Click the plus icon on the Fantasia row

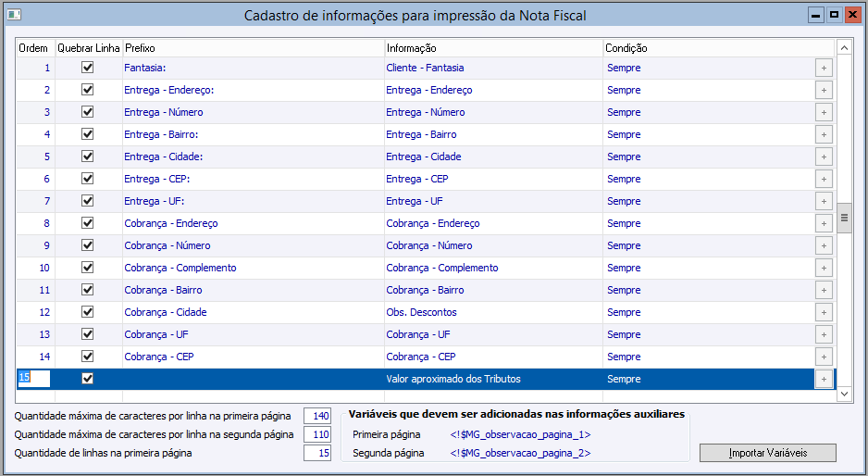[824, 68]
